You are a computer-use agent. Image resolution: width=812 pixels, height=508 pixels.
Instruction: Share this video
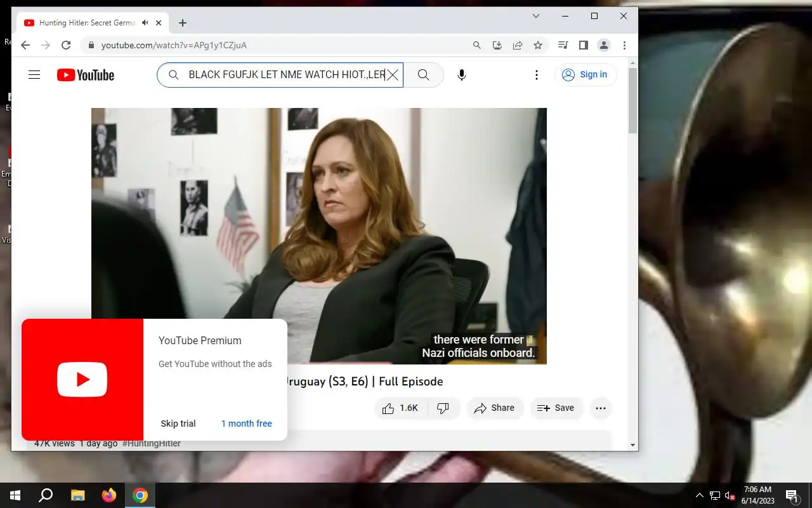[x=495, y=408]
